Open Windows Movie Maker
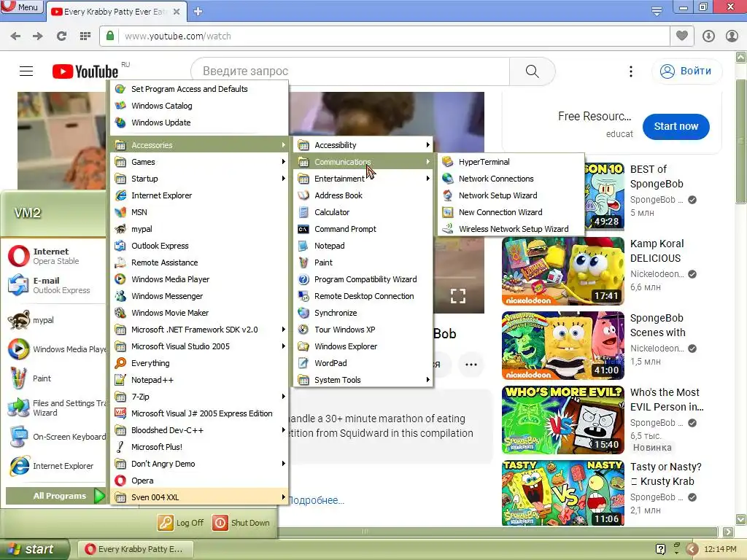Viewport: 747px width, 560px height. click(200, 313)
